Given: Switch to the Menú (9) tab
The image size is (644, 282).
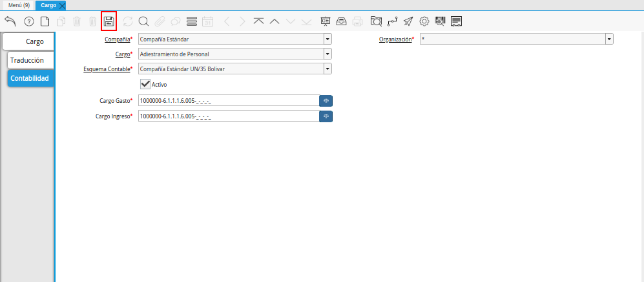Looking at the screenshot, I should point(19,5).
